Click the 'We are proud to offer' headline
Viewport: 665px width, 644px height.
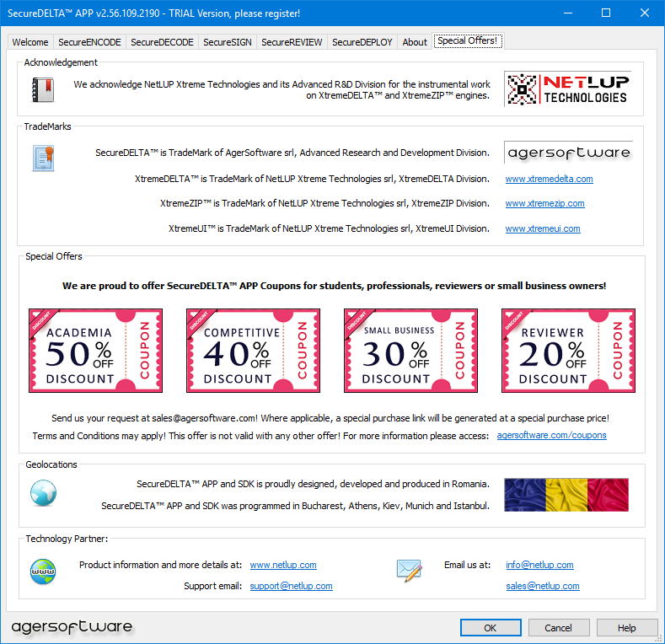335,286
